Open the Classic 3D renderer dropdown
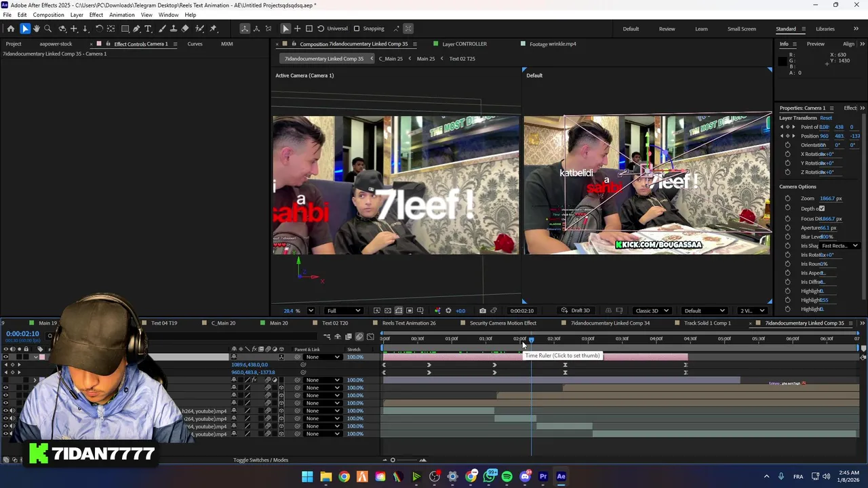868x488 pixels. [x=652, y=310]
